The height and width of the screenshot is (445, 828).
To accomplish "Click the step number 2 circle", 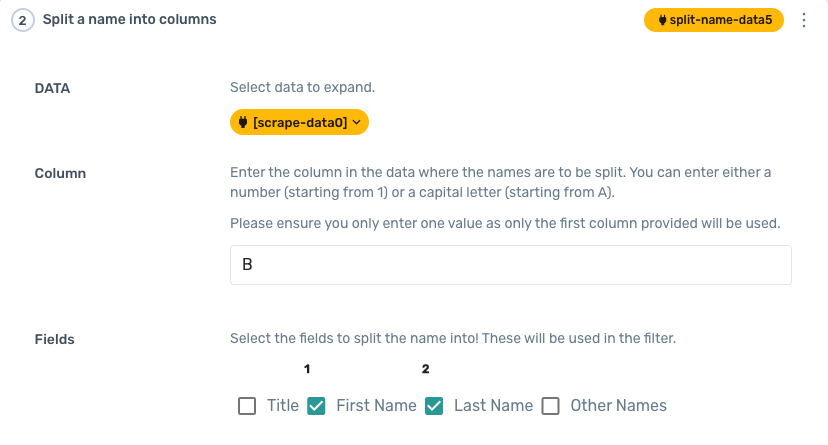I will pos(22,20).
